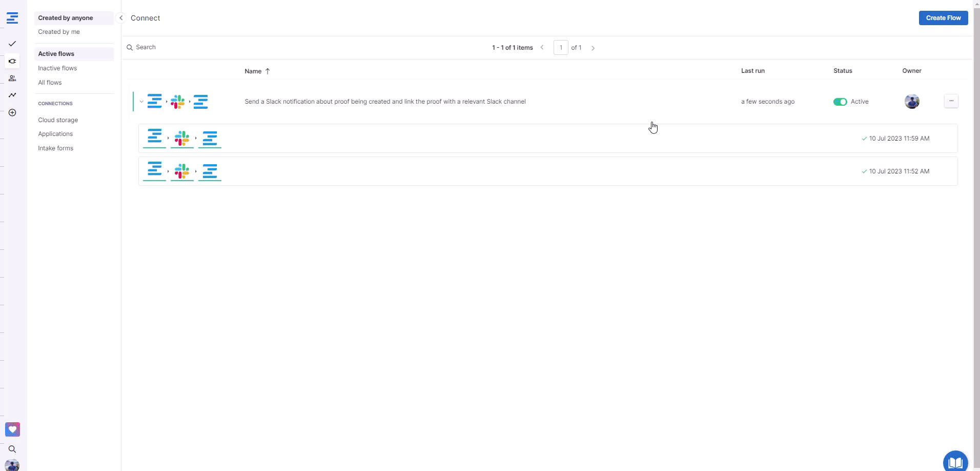Screen dimensions: 980x471
Task: Select Inactive flows filter
Action: tap(57, 68)
